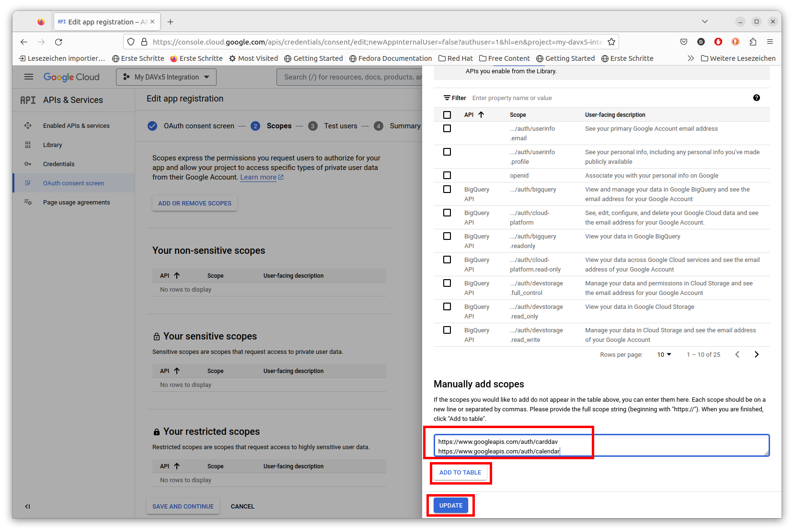Collapse the sidebar navigation panel
This screenshot has width=794, height=532.
(27, 506)
